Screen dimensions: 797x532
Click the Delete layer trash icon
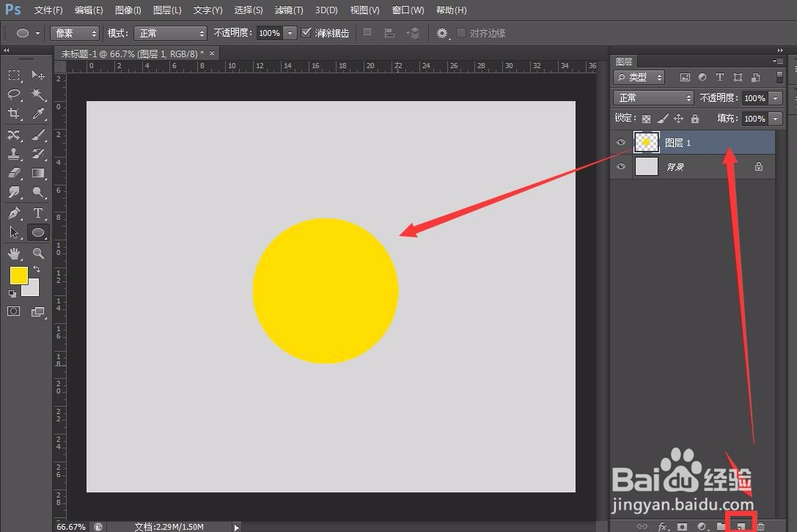[760, 526]
